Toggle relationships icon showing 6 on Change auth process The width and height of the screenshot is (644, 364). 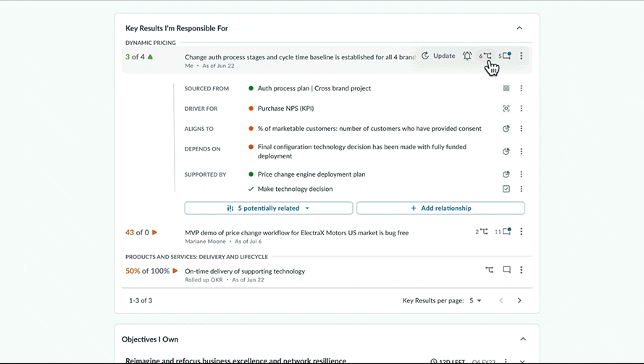pyautogui.click(x=485, y=56)
